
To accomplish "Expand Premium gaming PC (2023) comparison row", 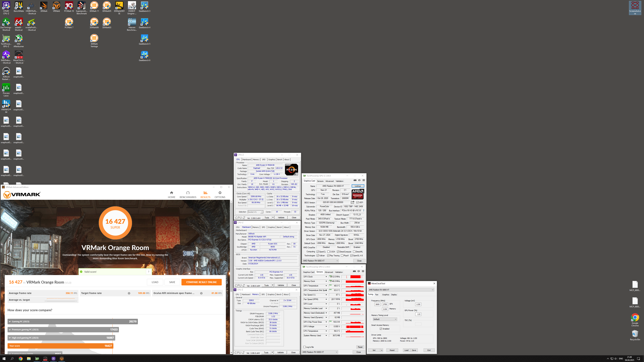I will point(63,329).
